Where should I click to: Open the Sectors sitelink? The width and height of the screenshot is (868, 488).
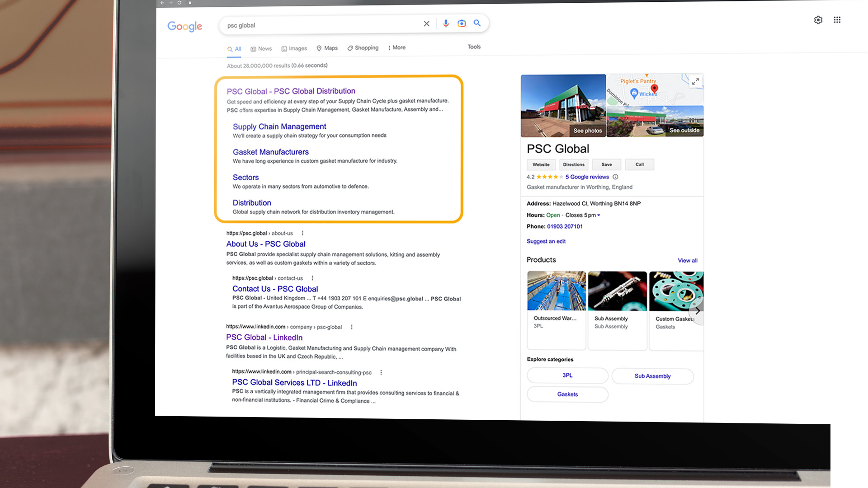(246, 178)
